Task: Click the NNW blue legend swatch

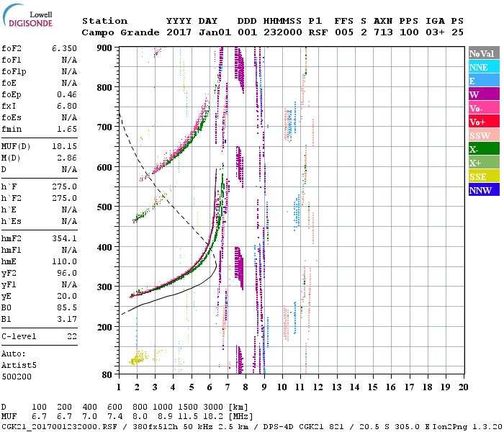Action: (x=482, y=190)
